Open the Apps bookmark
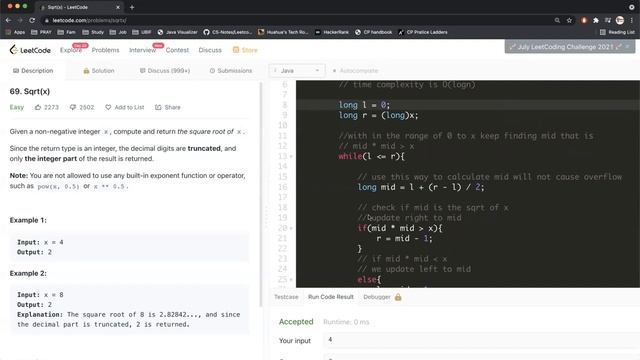Image resolution: width=640 pixels, height=360 pixels. tap(16, 32)
